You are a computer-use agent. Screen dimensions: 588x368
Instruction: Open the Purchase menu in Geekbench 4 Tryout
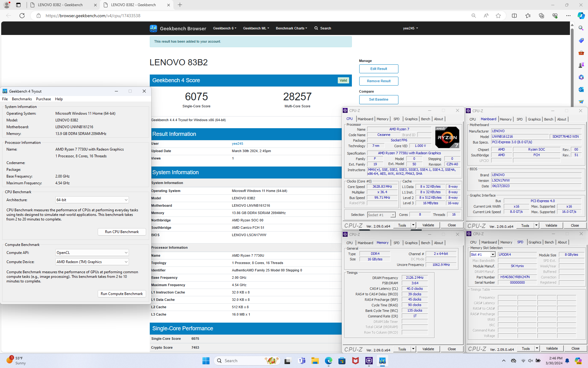pos(43,99)
